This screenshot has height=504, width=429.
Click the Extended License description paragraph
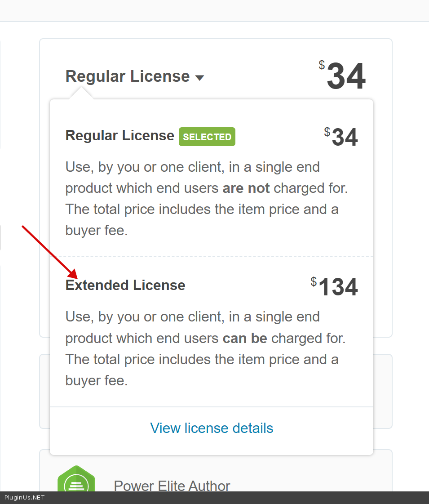(205, 348)
